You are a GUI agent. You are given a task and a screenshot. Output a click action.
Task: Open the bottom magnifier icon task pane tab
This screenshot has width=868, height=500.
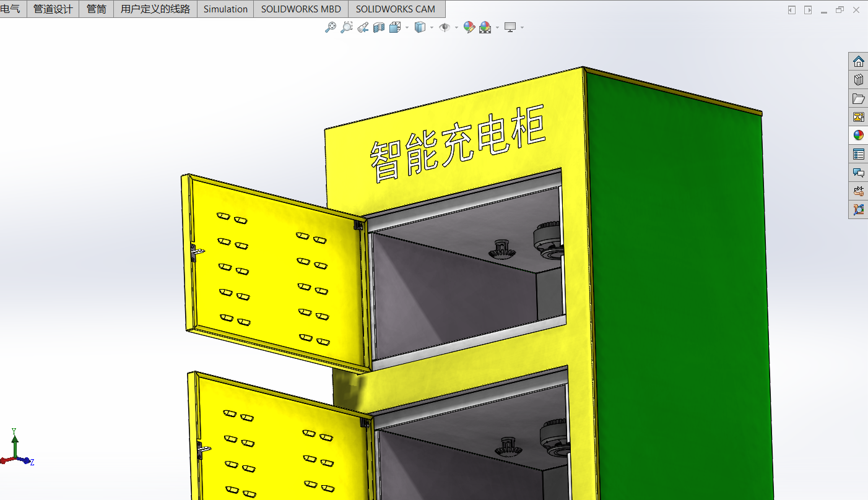858,209
